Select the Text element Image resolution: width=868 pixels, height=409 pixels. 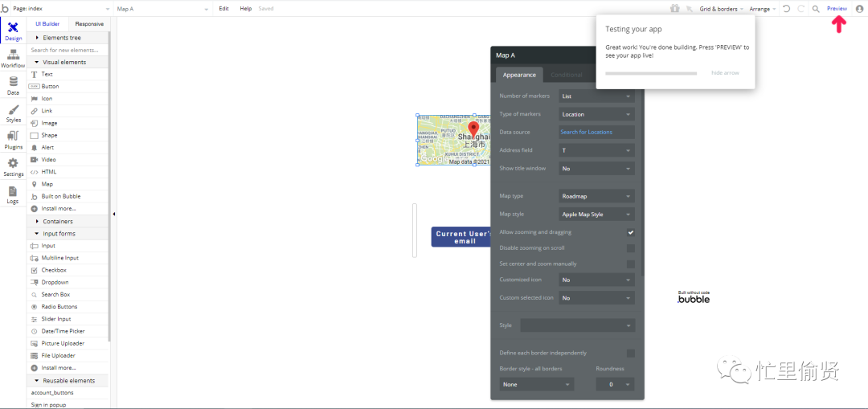[68, 74]
